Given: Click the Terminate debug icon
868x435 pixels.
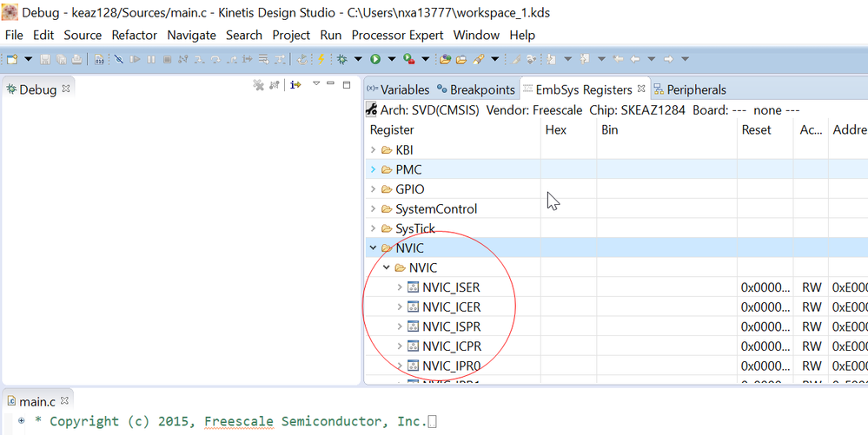Looking at the screenshot, I should (167, 59).
